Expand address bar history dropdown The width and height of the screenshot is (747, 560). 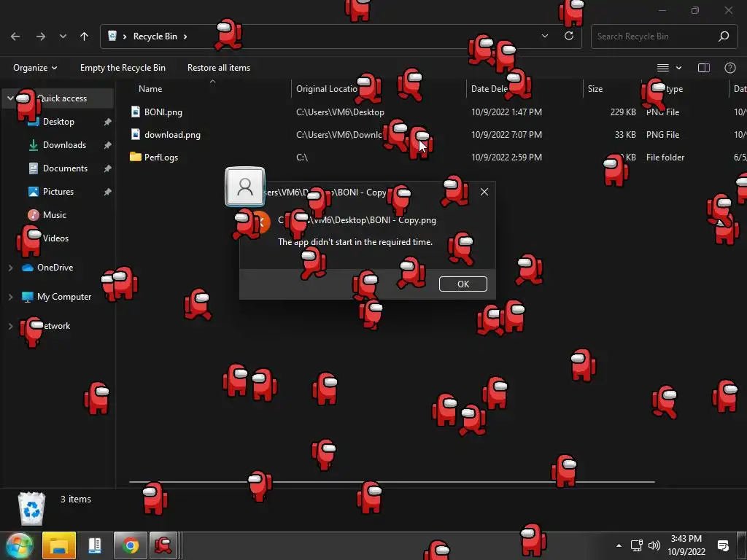tap(544, 36)
